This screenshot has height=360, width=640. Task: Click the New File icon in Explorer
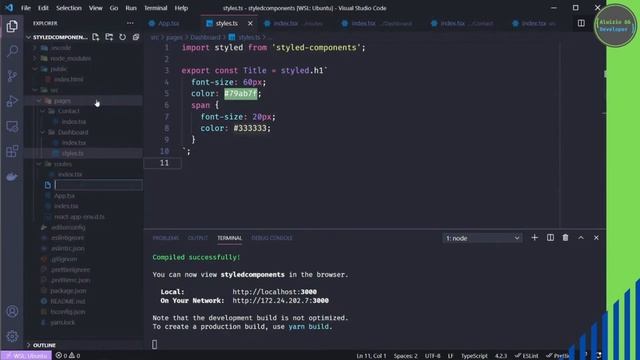[x=96, y=37]
